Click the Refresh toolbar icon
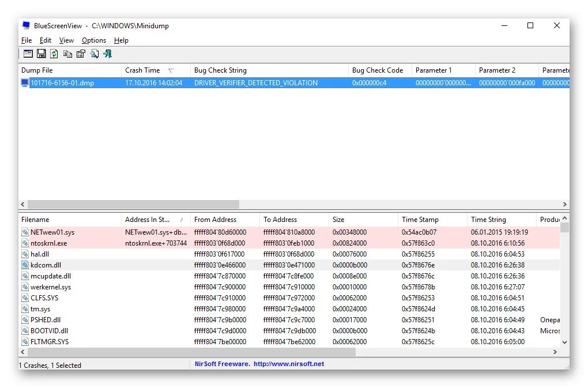588x388 pixels. click(54, 54)
